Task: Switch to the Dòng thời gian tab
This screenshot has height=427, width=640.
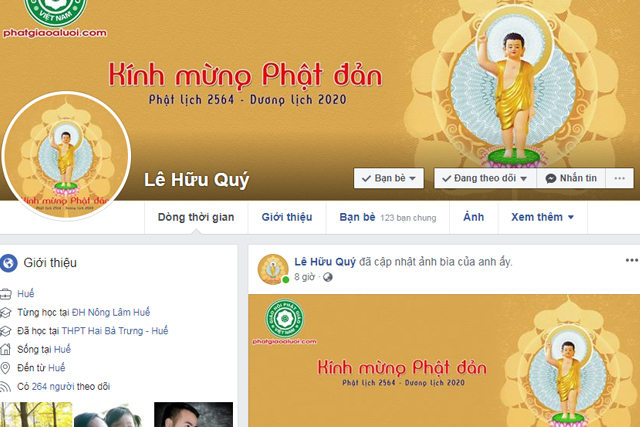Action: [x=196, y=217]
